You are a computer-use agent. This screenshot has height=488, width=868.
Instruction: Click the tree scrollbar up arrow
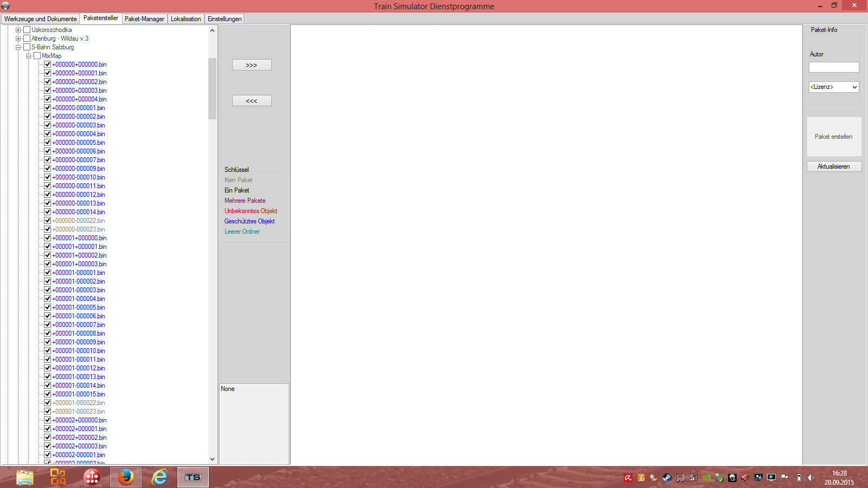point(212,30)
